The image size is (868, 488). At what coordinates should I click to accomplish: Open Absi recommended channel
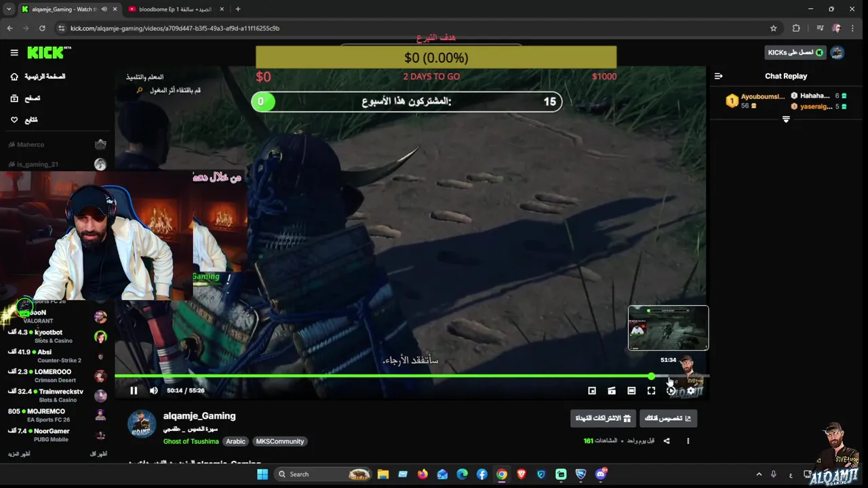click(57, 356)
